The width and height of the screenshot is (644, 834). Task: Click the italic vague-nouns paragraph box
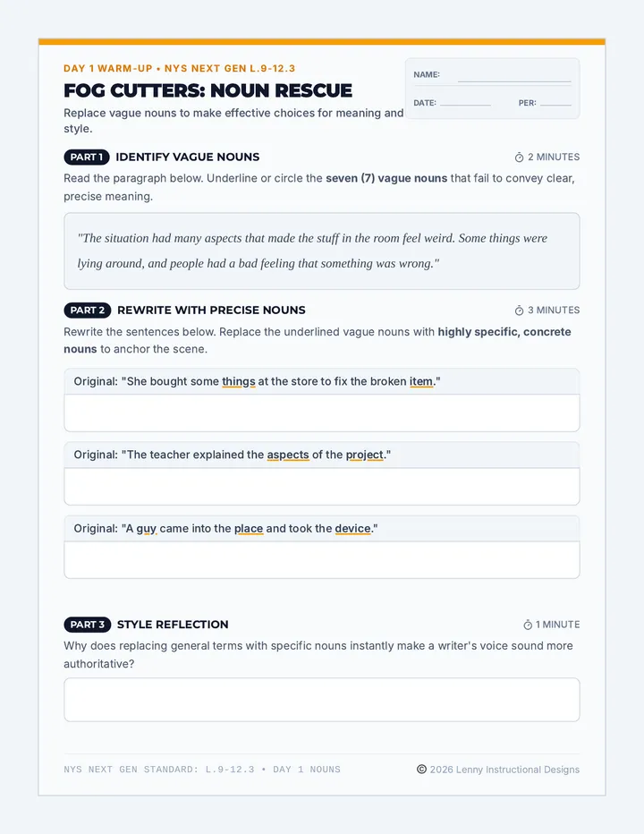click(x=322, y=251)
